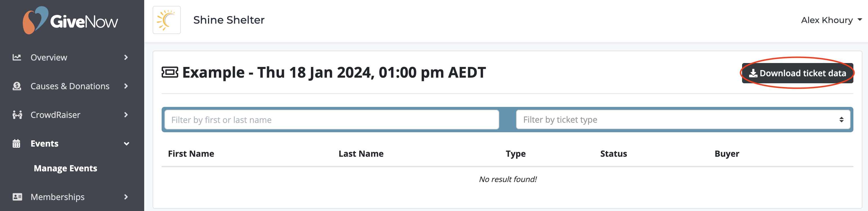The width and height of the screenshot is (868, 211).
Task: Expand the Overview sidebar section
Action: [126, 57]
